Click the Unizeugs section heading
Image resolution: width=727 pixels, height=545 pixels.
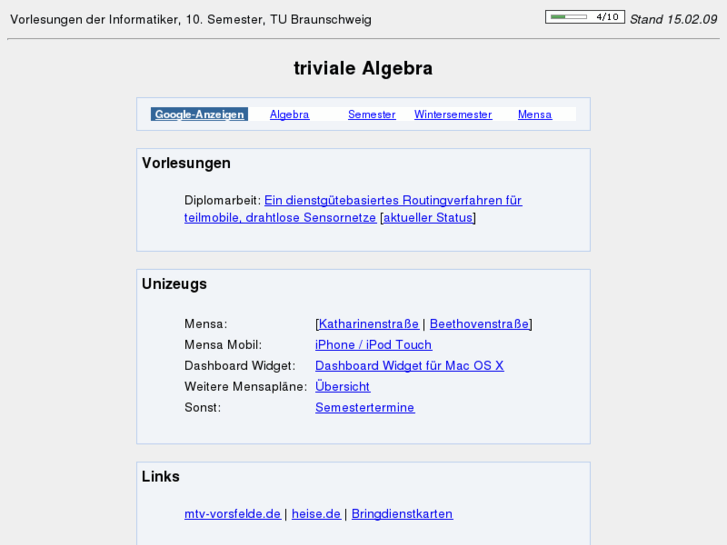174,284
